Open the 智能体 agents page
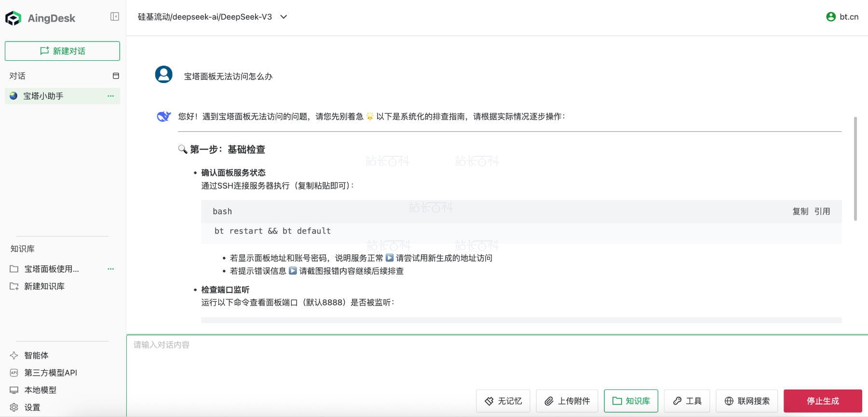Viewport: 868px width, 417px height. 36,355
